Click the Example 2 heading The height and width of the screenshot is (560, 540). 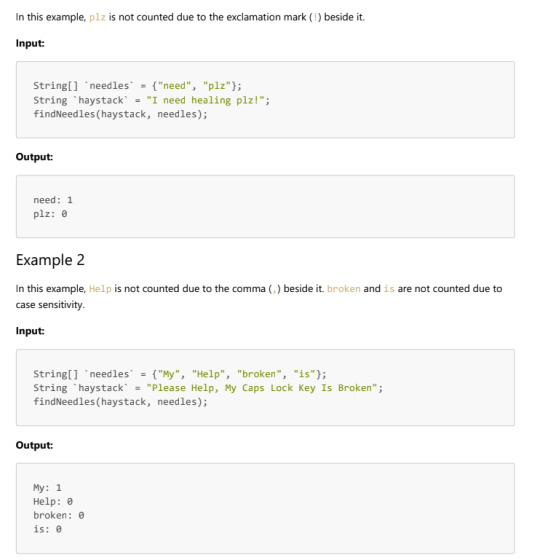click(x=50, y=260)
